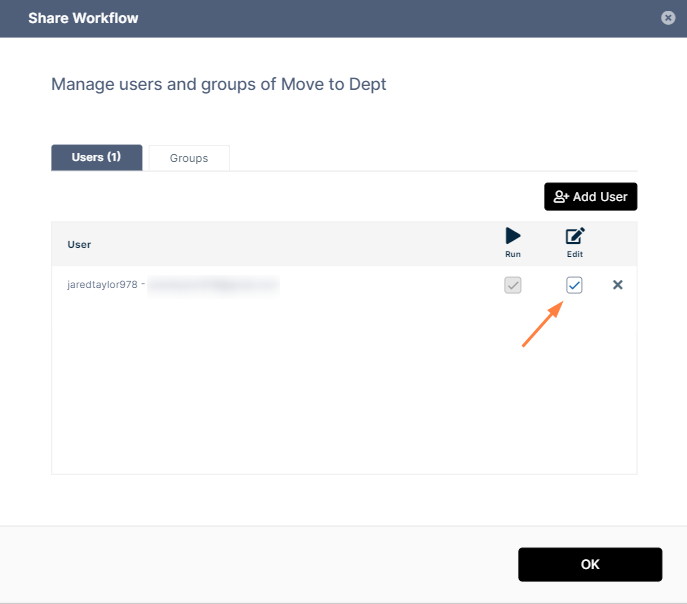Click the person-plus icon in Add User
The height and width of the screenshot is (604, 687).
click(x=561, y=197)
